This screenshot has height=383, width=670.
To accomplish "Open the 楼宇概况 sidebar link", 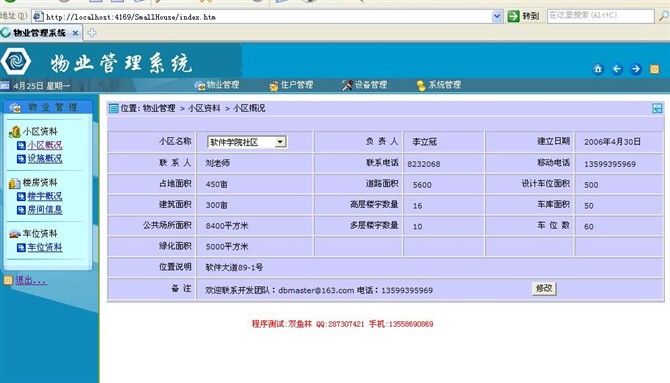I will click(x=45, y=196).
